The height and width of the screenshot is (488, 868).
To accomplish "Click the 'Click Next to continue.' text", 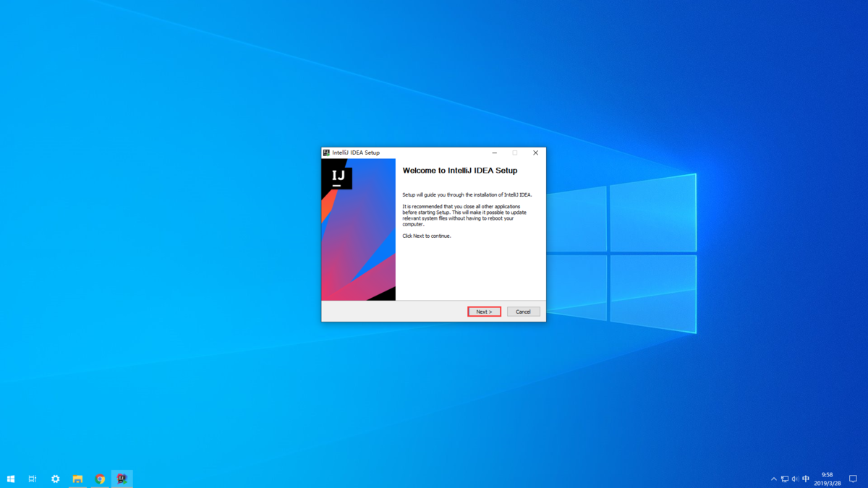I will pos(427,236).
